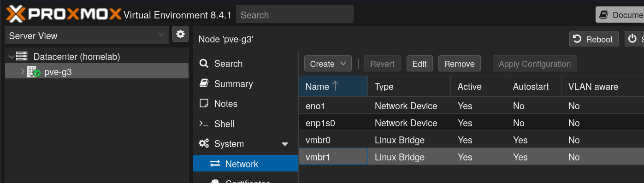Select the enp1s0 row
644x183 pixels.
(x=471, y=123)
